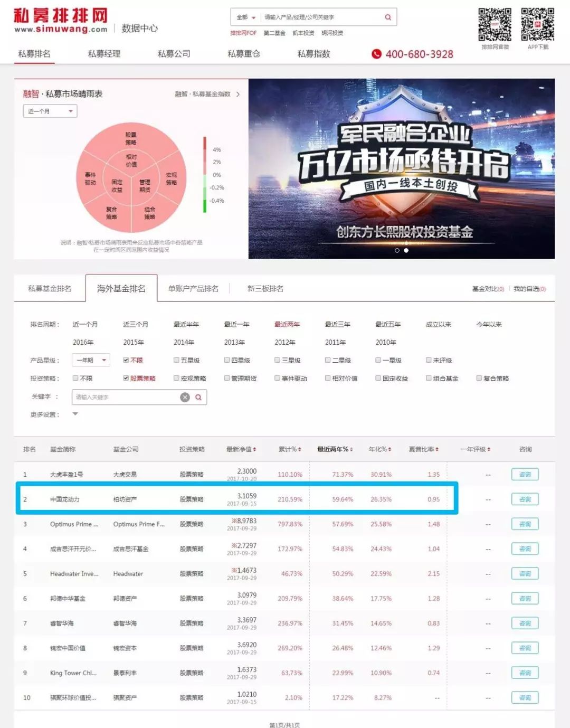Viewport: 570px width, 728px height.
Task: Sort by 最新净值 column arrows
Action: (254, 449)
